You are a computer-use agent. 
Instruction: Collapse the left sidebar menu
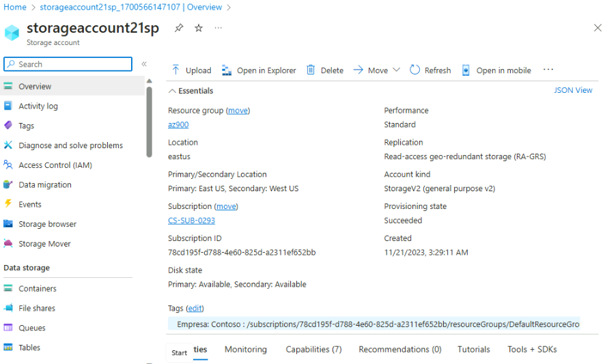(144, 64)
